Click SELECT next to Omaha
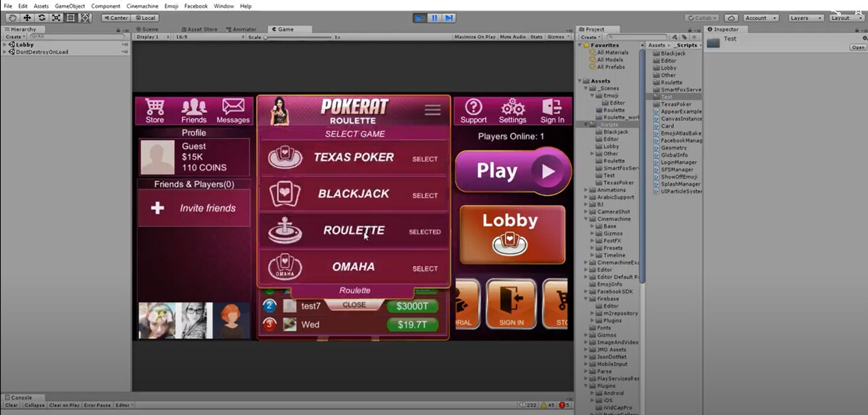Screen dimensions: 868x415 pyautogui.click(x=425, y=268)
